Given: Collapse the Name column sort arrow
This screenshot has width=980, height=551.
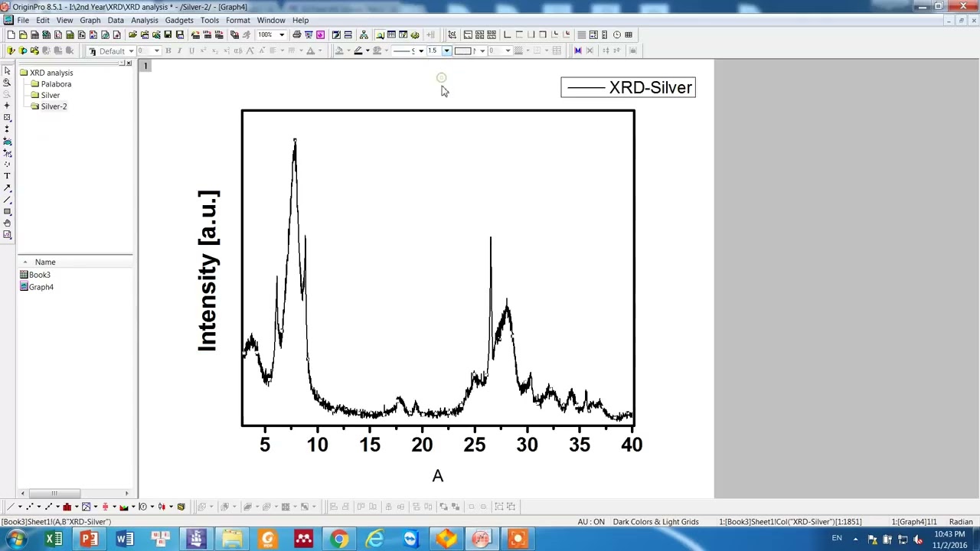Looking at the screenshot, I should pyautogui.click(x=25, y=262).
